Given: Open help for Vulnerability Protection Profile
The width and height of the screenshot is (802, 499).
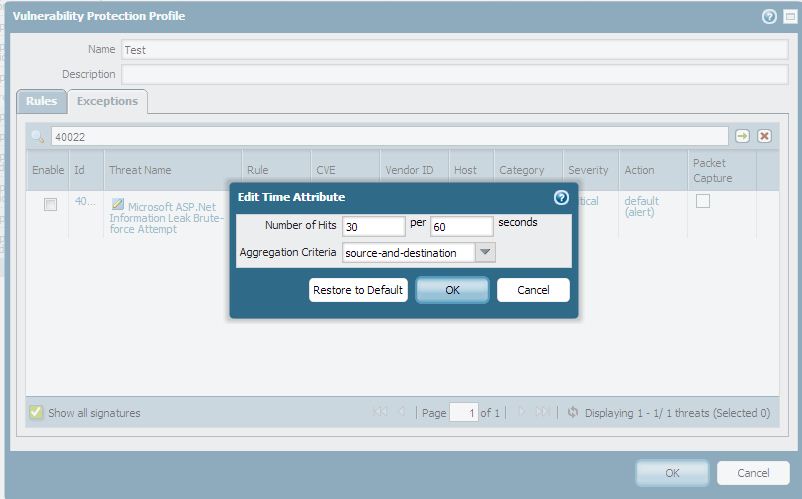Looking at the screenshot, I should pyautogui.click(x=769, y=17).
